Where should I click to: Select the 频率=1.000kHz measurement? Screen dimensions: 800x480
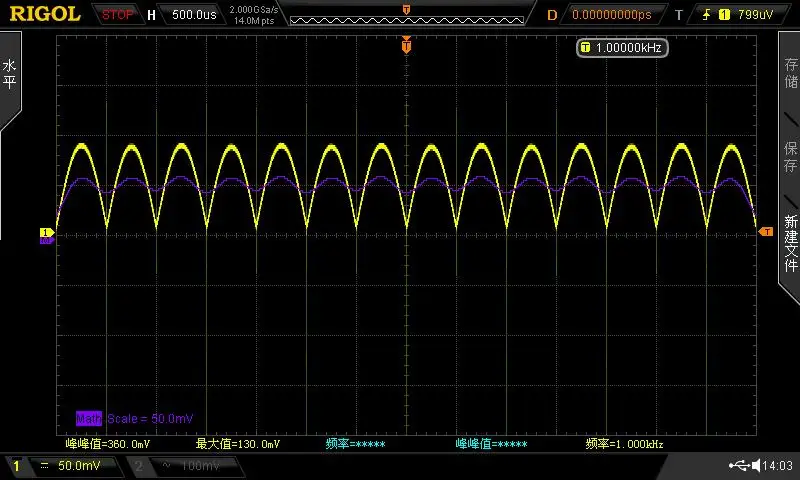coord(624,444)
